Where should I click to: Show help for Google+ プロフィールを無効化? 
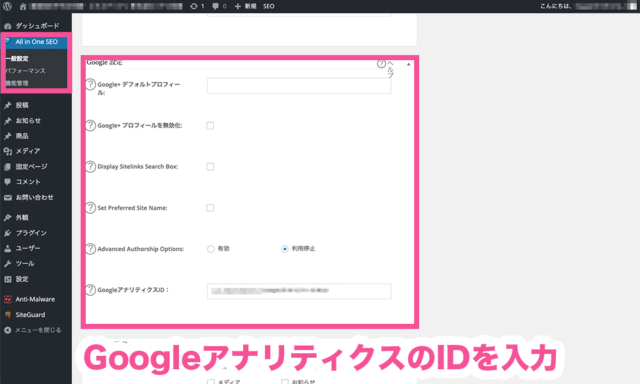click(x=91, y=125)
